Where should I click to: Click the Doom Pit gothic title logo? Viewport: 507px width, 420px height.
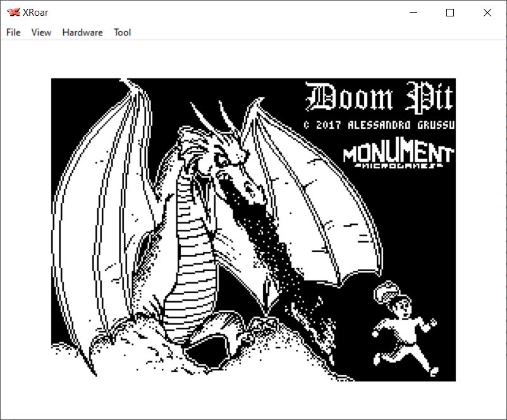point(379,98)
